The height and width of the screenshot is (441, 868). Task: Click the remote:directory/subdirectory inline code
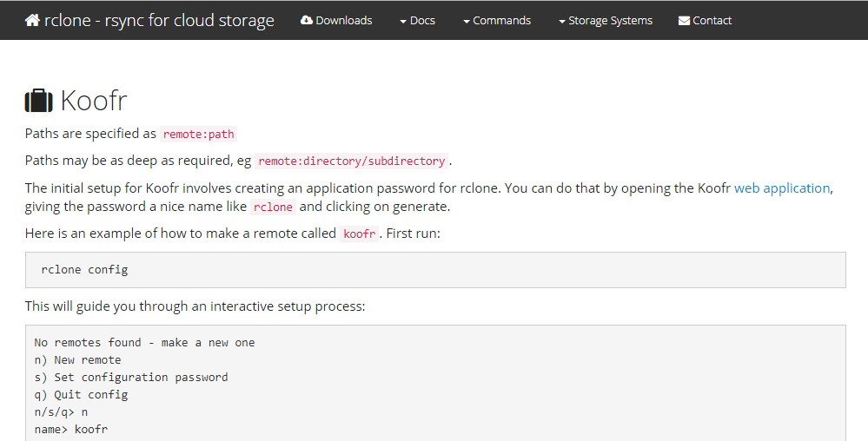point(352,161)
